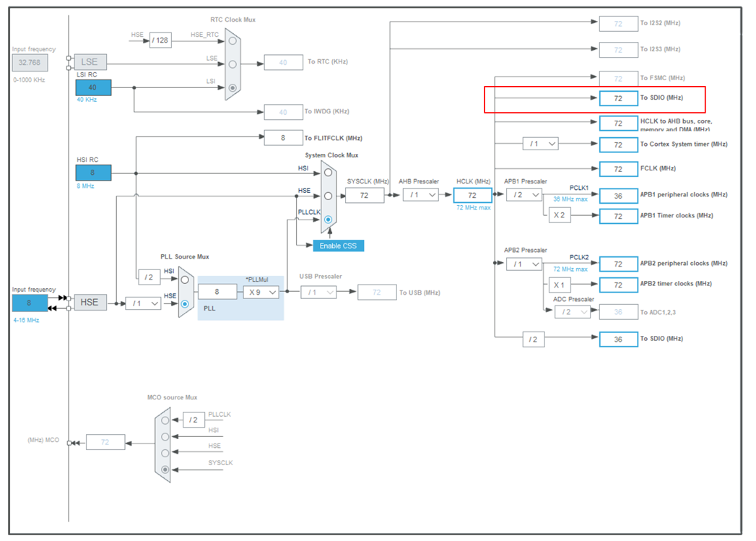This screenshot has width=756, height=541.
Task: Select HSE_RTC source in RTC Clock Mux
Action: (233, 40)
